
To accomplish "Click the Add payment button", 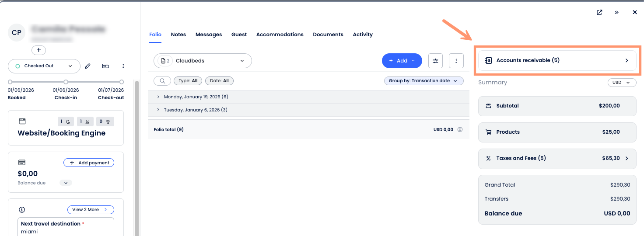I will point(89,163).
